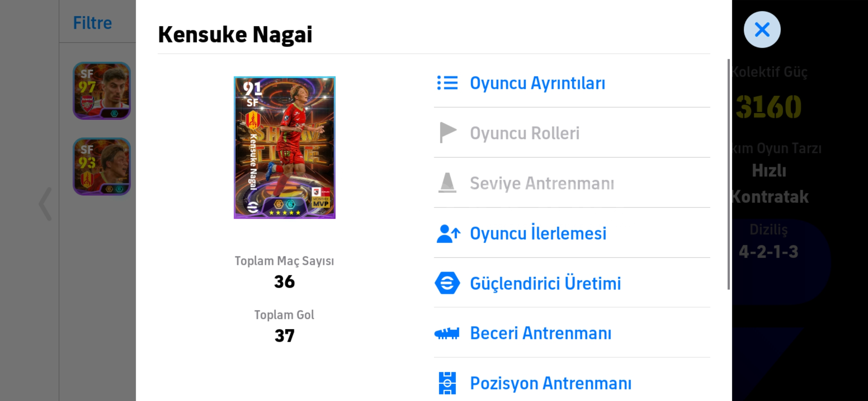Click the list icon beside Oyuncu Ayrıntıları
868x401 pixels.
coord(447,83)
